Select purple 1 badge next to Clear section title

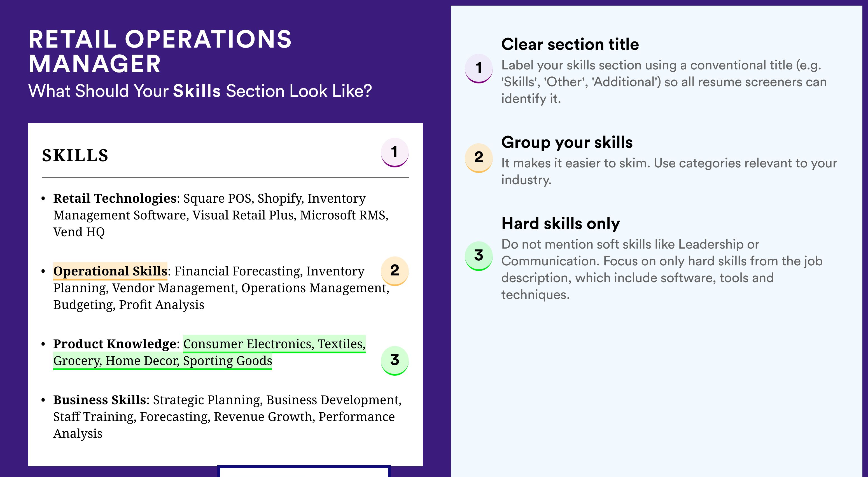pyautogui.click(x=479, y=68)
